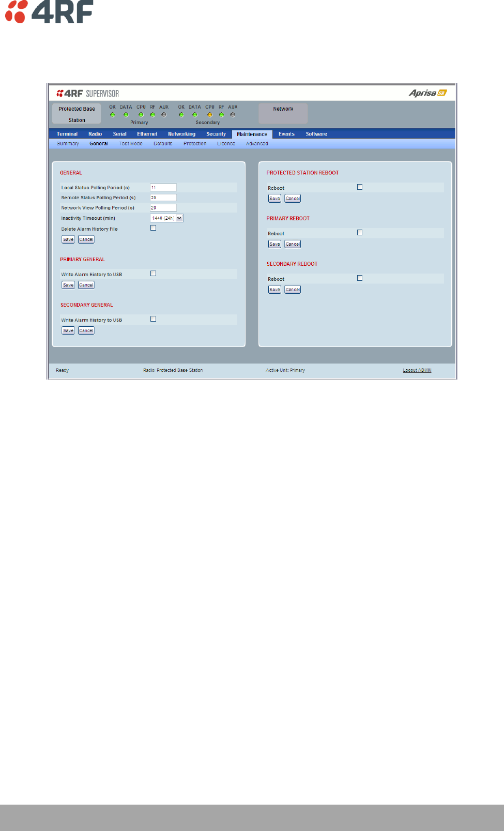Cancel Secondary General section
The image size is (504, 831).
[86, 330]
